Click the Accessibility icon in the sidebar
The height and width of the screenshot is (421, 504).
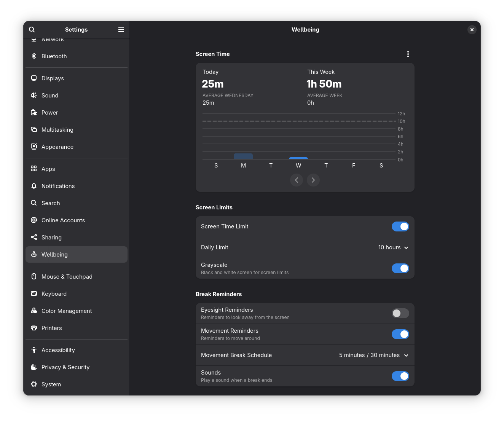tap(34, 350)
